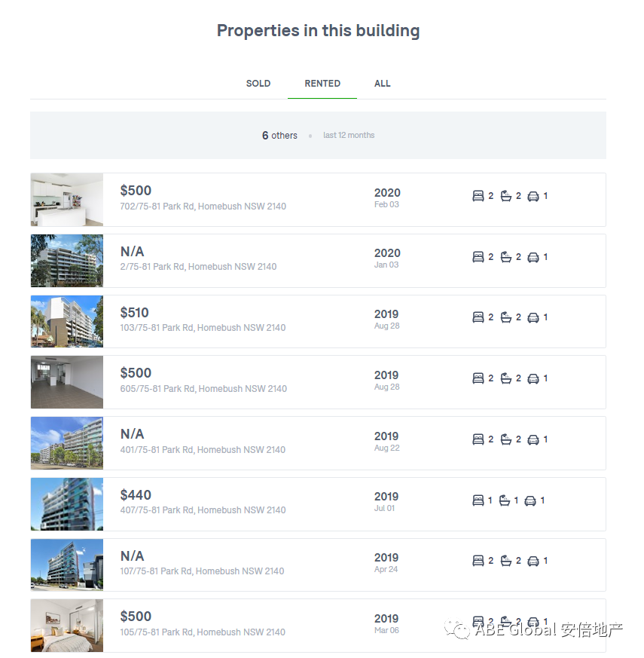644x658 pixels.
Task: Click bed icon in 107/75-81 Park Rd row
Action: [x=478, y=561]
